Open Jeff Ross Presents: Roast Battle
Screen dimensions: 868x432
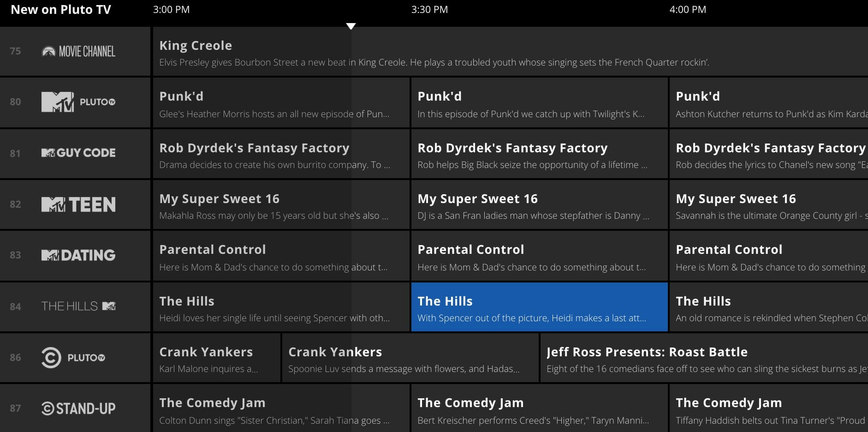tap(704, 358)
